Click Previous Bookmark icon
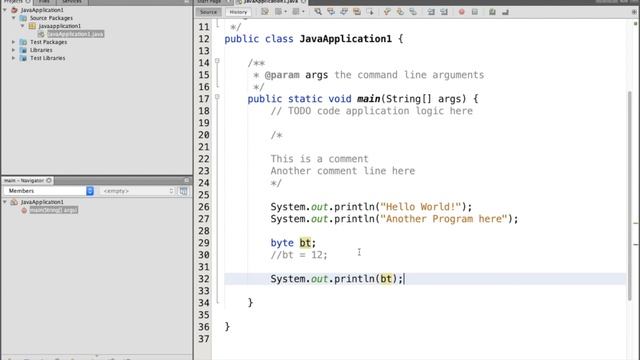This screenshot has width=640, height=360. pyautogui.click(x=387, y=12)
